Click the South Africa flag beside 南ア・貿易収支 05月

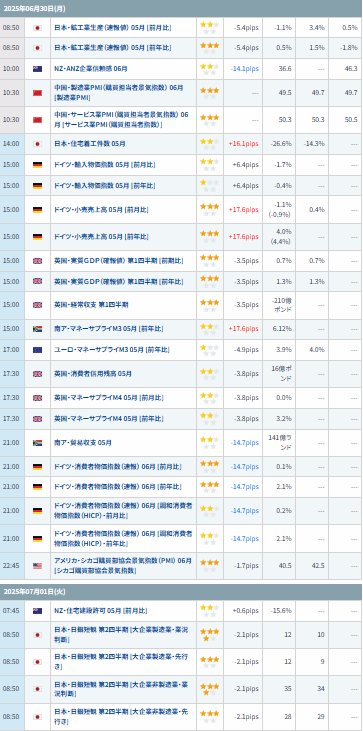pos(37,443)
